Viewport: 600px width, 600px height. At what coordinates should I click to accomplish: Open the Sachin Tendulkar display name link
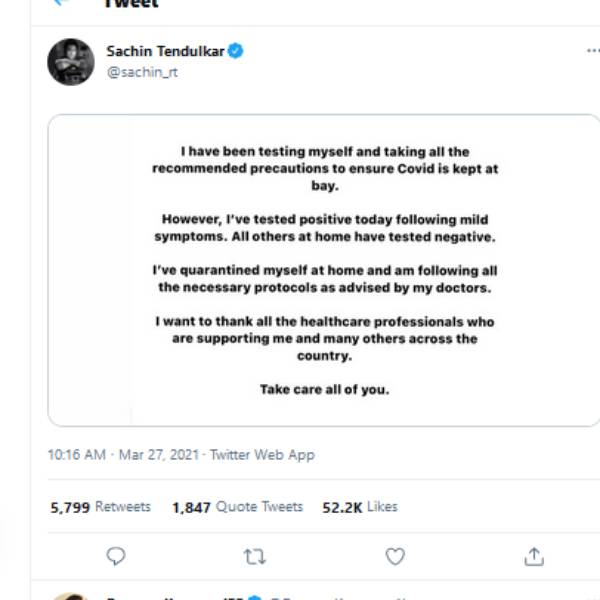165,51
